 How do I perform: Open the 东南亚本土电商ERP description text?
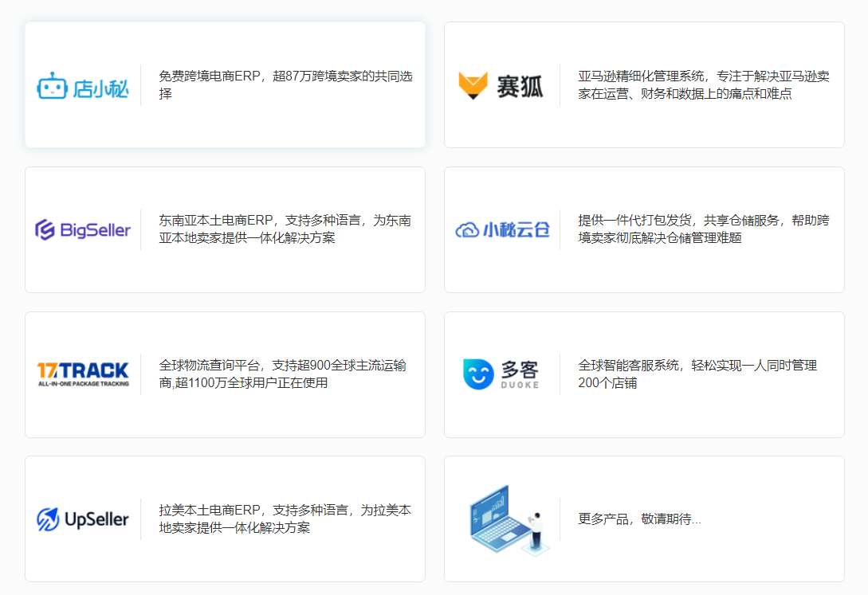(285, 229)
